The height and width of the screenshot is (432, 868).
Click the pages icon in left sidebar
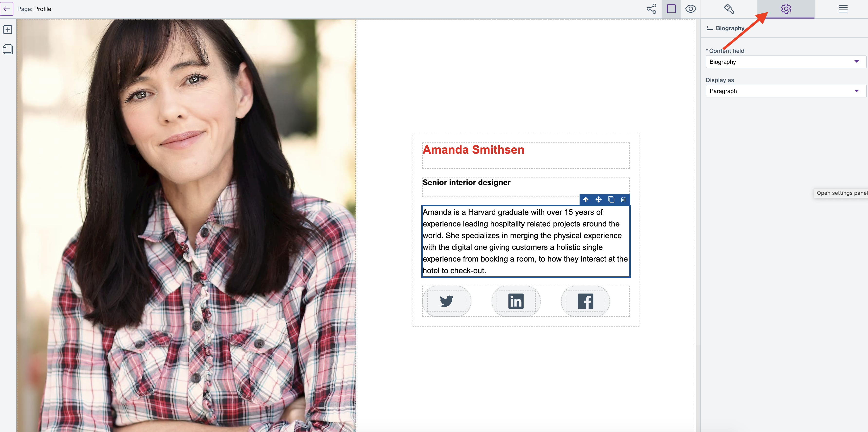tap(8, 49)
